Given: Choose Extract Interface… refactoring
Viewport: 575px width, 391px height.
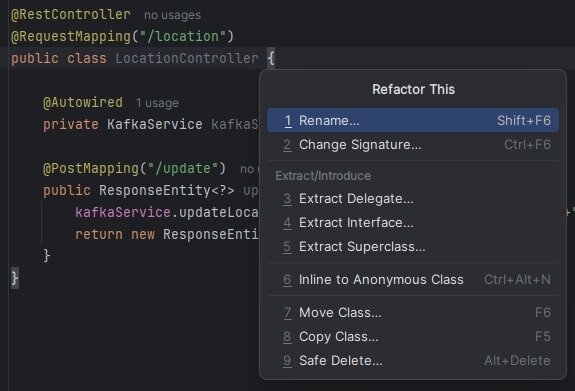Looking at the screenshot, I should click(413, 223).
